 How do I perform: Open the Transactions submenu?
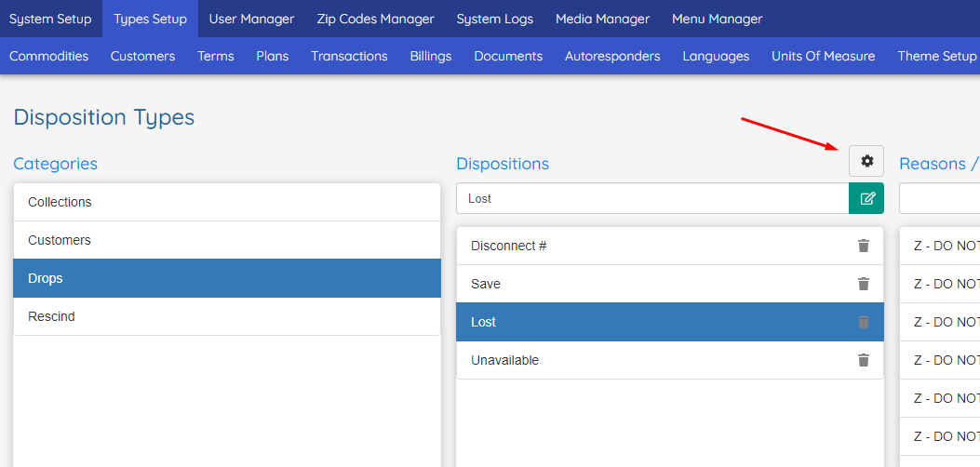tap(349, 56)
